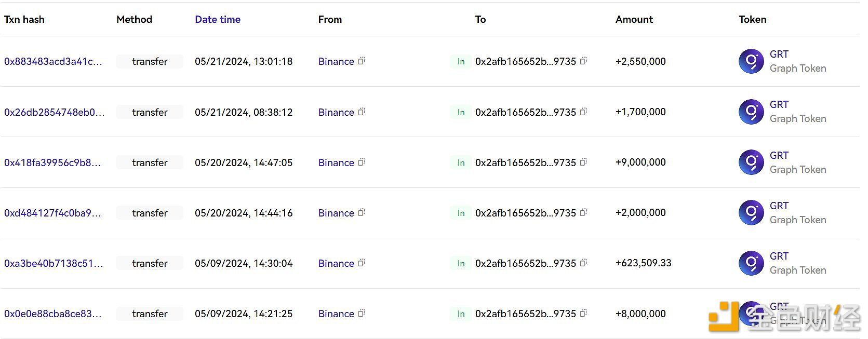Click GRT token logo in +9,000,000 row
Screen dimensions: 868x339
pyautogui.click(x=751, y=162)
